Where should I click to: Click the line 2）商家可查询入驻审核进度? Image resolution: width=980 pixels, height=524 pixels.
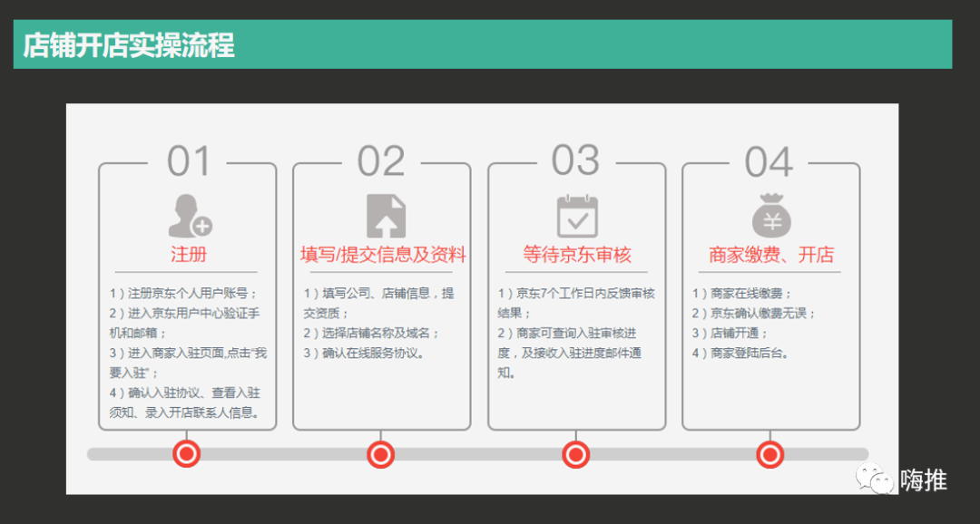point(570,353)
